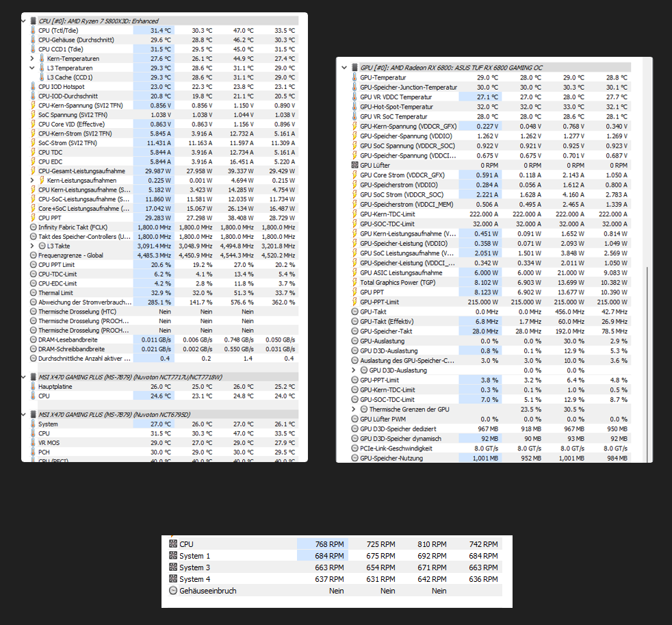Click lightning icon beside CPU PPT

pos(33,218)
